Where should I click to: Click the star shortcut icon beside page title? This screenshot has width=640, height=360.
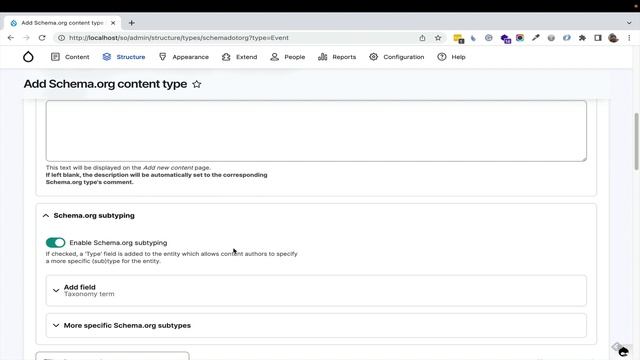[x=197, y=84]
